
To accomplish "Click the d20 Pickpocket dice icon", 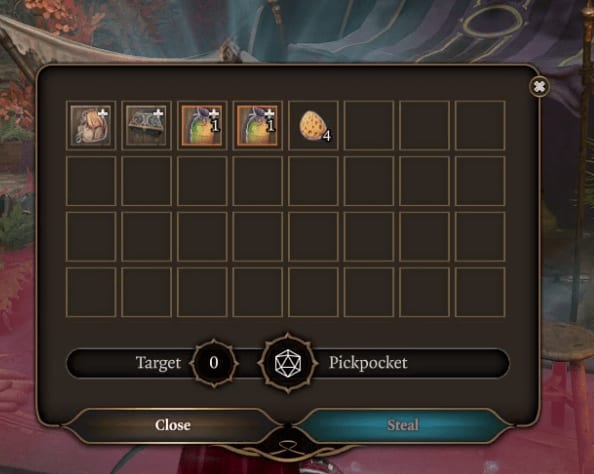I will 288,363.
